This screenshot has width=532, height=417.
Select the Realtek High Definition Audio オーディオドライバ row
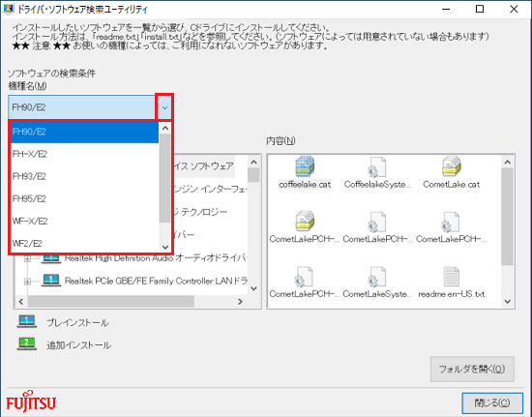pyautogui.click(x=155, y=258)
